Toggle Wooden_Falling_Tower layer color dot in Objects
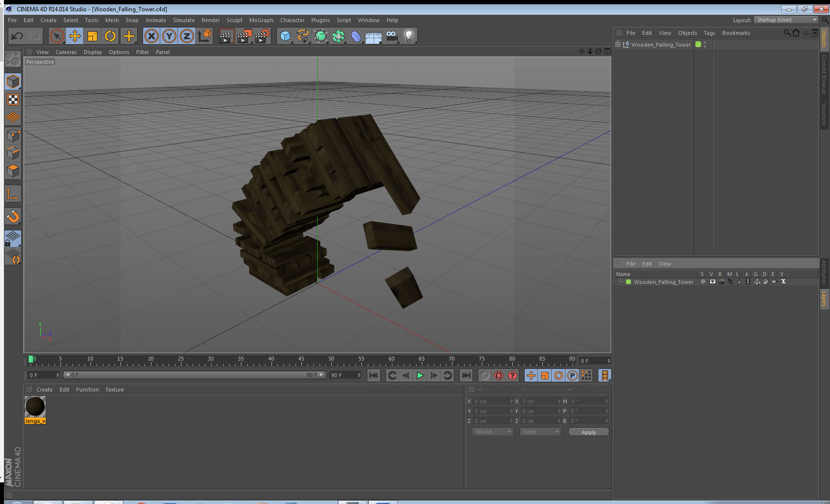 [698, 44]
